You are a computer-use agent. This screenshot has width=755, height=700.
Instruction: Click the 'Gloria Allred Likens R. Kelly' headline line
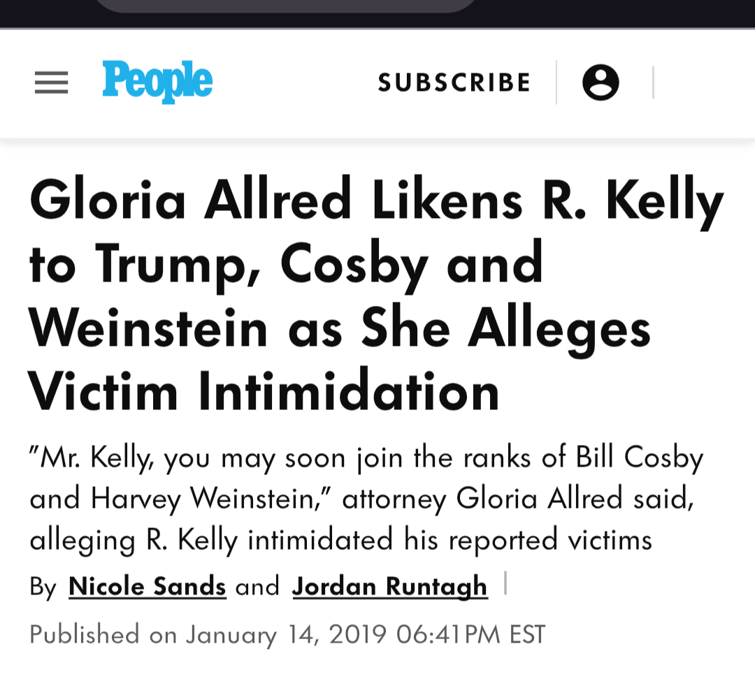point(376,200)
